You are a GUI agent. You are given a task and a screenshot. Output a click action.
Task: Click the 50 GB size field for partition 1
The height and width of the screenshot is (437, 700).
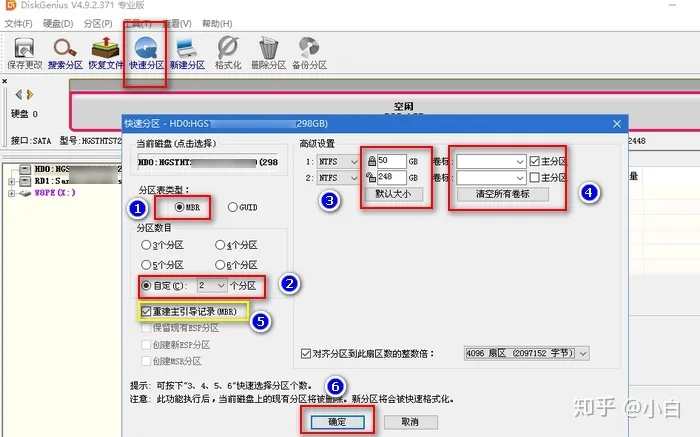click(x=391, y=161)
